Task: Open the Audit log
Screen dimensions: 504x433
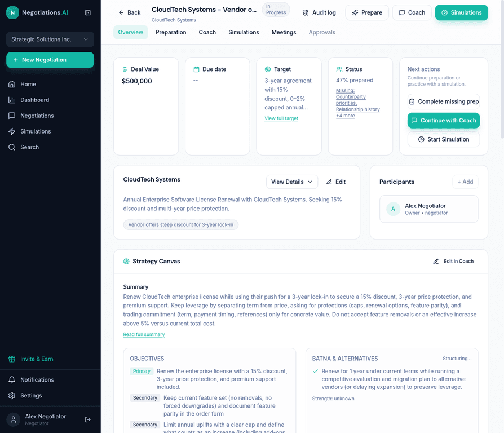Action: pyautogui.click(x=319, y=12)
